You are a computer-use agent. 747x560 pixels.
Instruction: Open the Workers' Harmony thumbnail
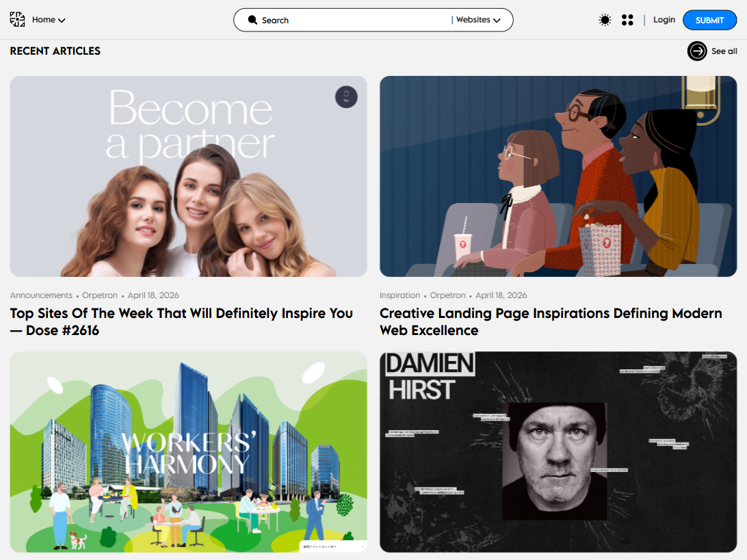(189, 452)
